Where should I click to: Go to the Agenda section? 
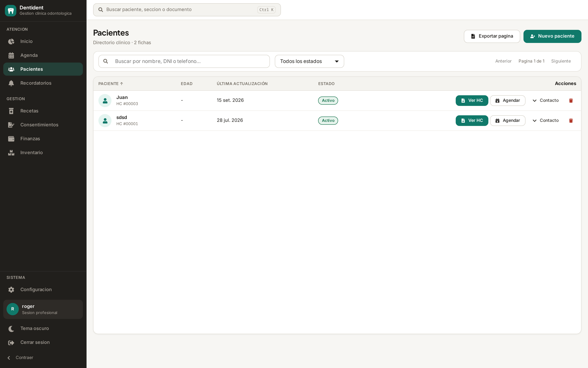tap(43, 55)
